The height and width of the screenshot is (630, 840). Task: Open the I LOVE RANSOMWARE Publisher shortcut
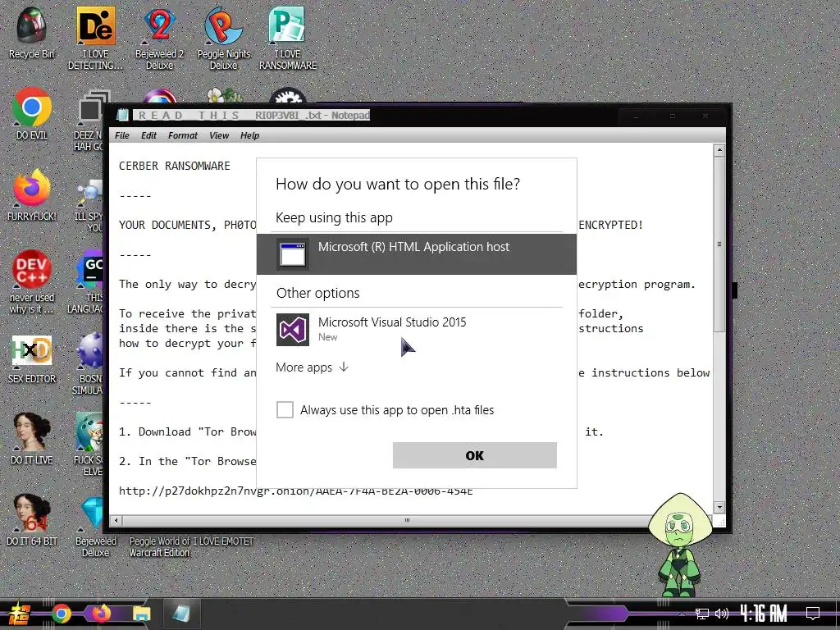[288, 38]
